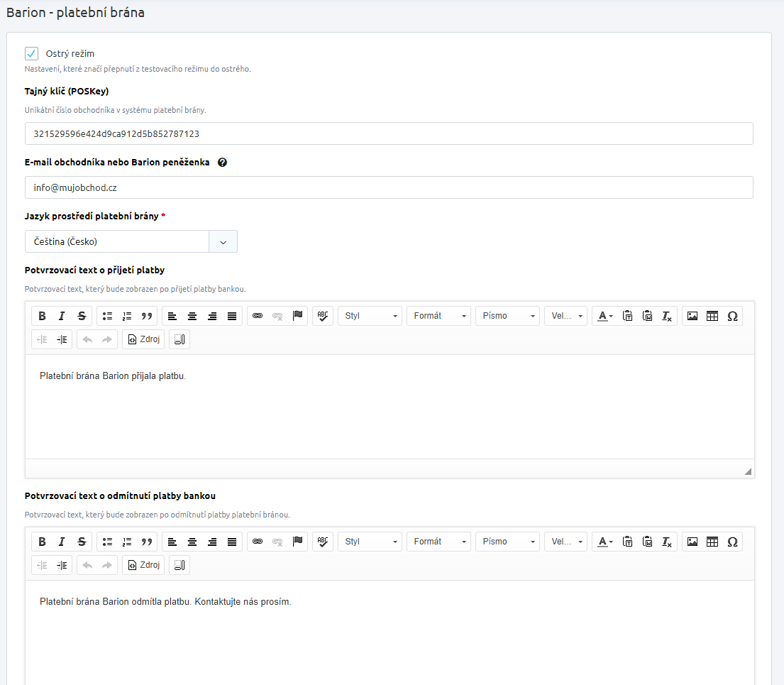Paste as plain text in rejected payment editor
Viewport: 784px width, 685px height.
tap(627, 542)
